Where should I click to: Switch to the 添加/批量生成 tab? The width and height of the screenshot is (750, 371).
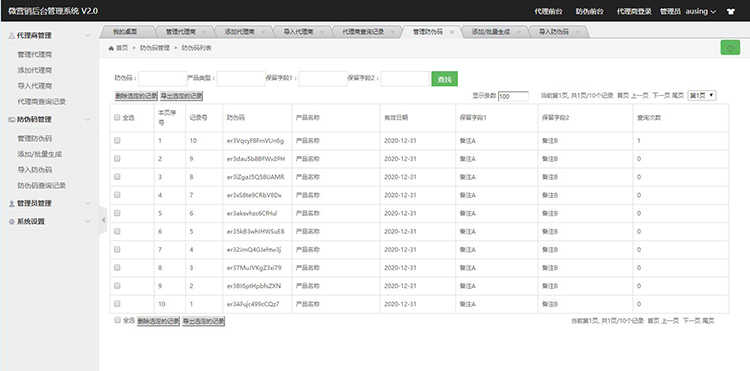point(491,32)
